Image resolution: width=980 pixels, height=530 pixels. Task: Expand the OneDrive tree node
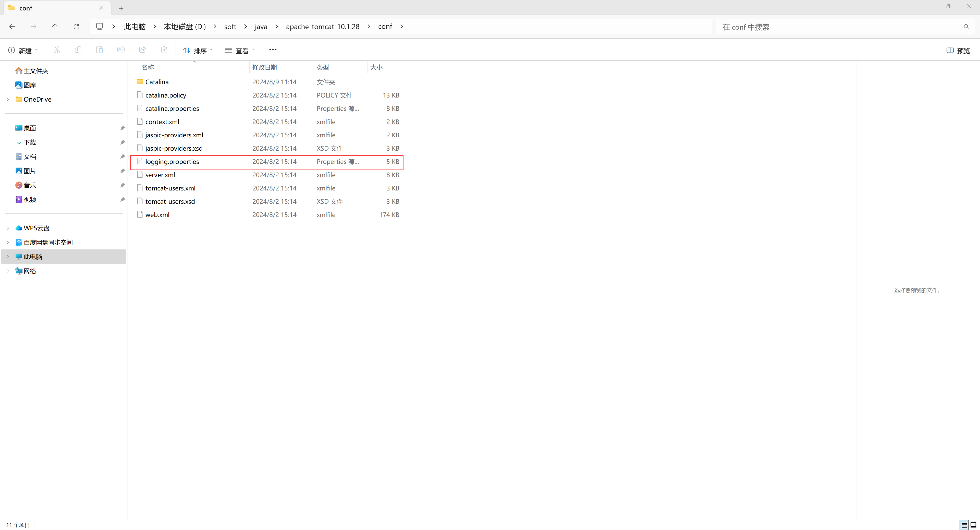pos(8,99)
